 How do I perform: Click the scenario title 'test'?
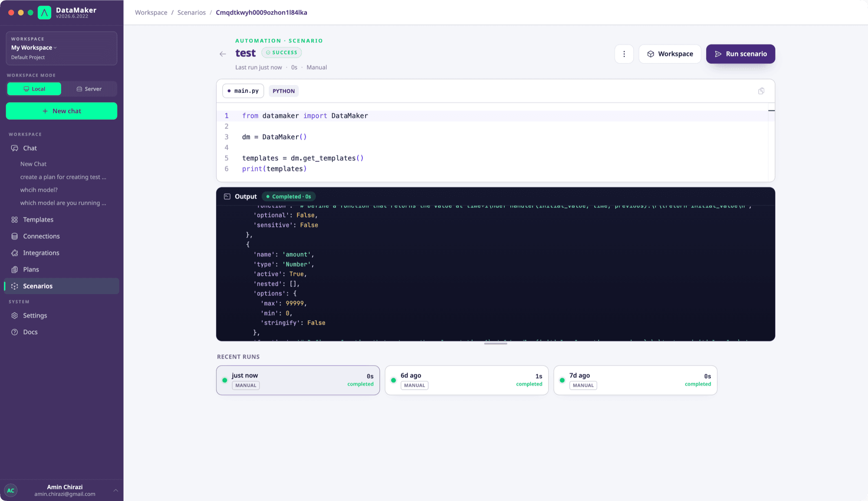[246, 53]
